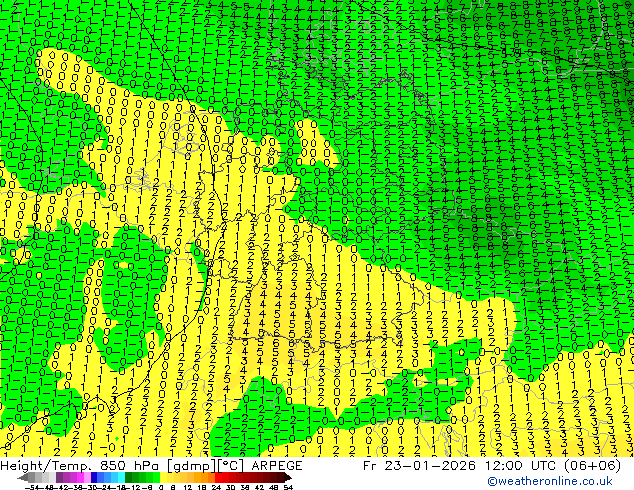This screenshot has height=490, width=634.
Task: Click the 'ARPEGE' model label
Action: [x=277, y=466]
